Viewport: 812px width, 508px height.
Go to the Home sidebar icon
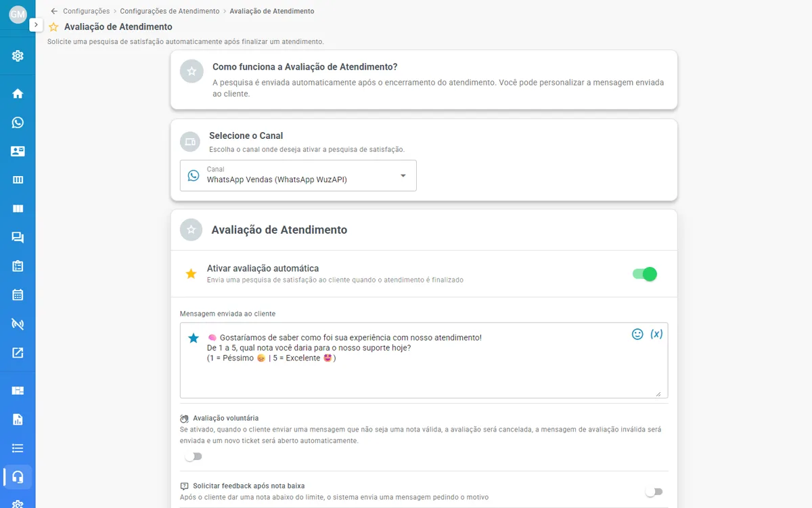(x=18, y=93)
